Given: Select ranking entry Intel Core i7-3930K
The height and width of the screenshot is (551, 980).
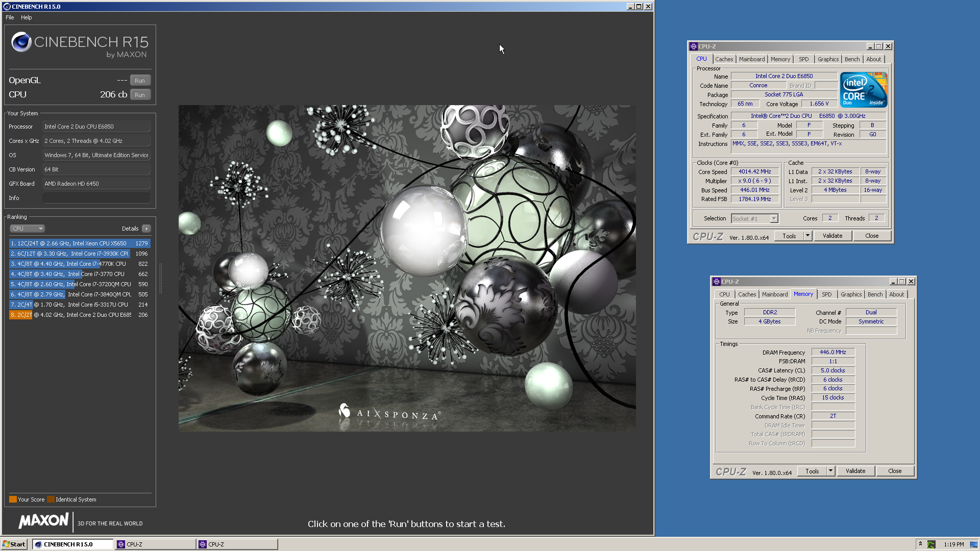Looking at the screenshot, I should (79, 254).
